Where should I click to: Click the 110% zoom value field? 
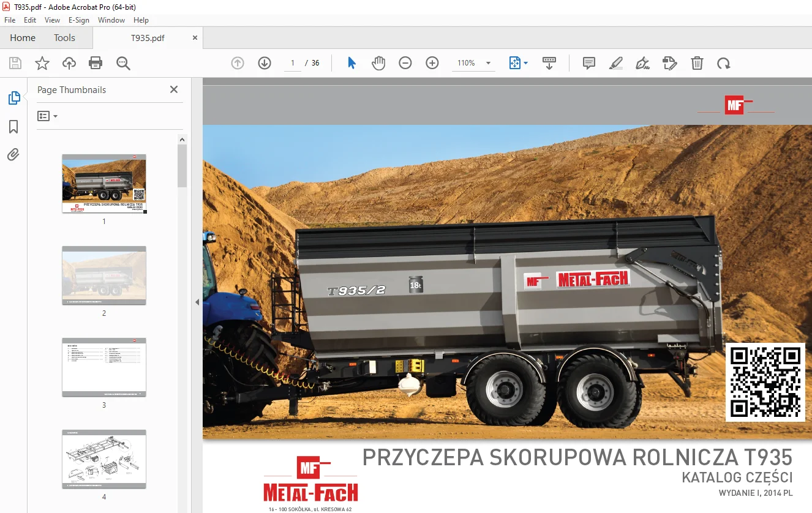[x=466, y=63]
